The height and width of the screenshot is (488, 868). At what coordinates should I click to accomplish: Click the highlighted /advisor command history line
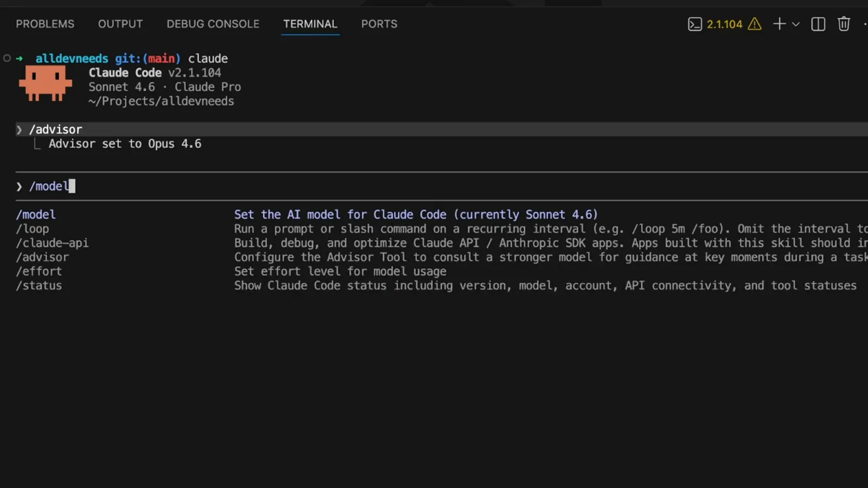[442, 129]
